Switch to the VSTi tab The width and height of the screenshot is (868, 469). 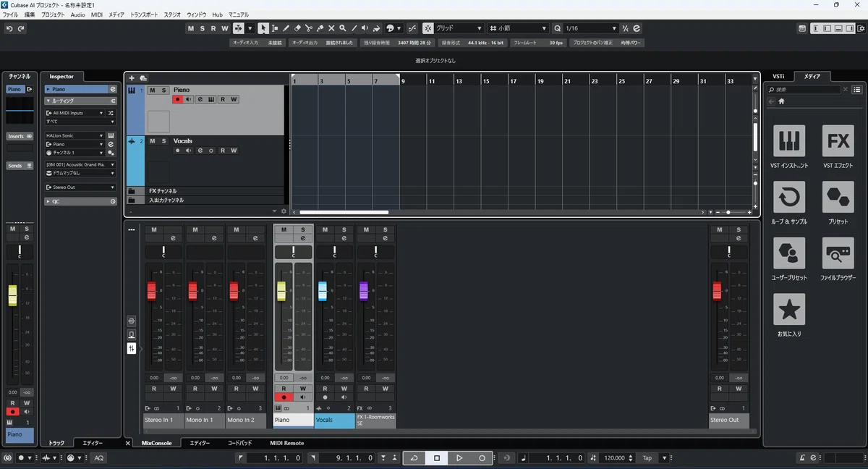click(778, 76)
